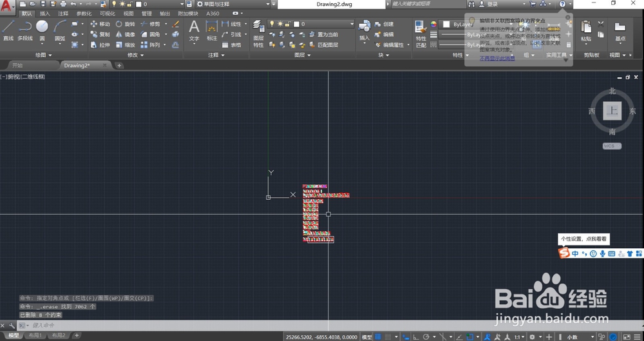Click the Create block (创建) button
Image resolution: width=644 pixels, height=341 pixels.
coord(384,24)
